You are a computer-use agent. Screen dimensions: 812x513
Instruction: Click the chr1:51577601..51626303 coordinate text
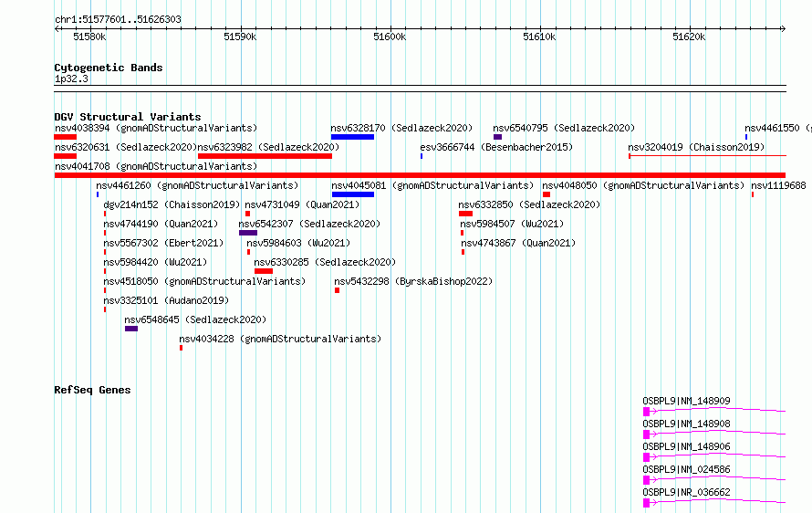click(118, 19)
